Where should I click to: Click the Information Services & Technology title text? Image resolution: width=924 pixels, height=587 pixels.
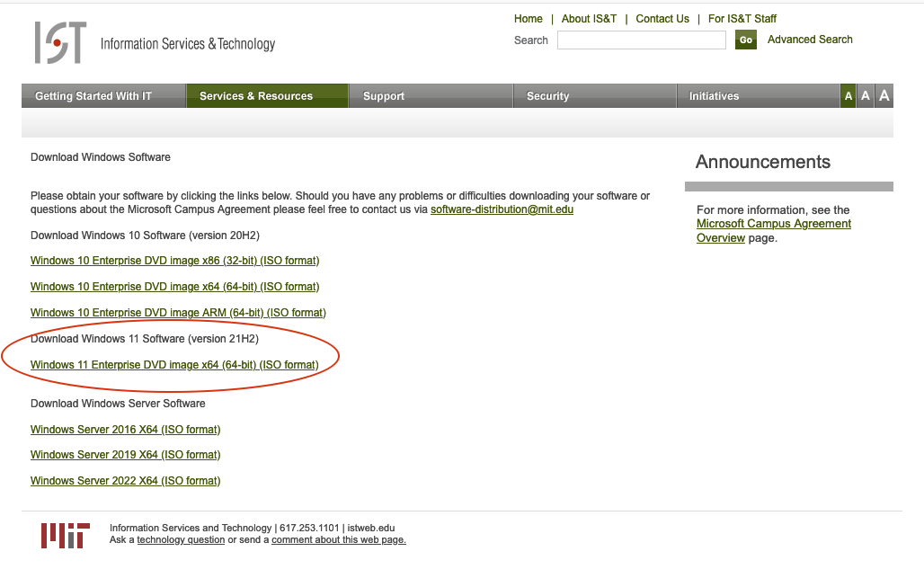pyautogui.click(x=188, y=44)
